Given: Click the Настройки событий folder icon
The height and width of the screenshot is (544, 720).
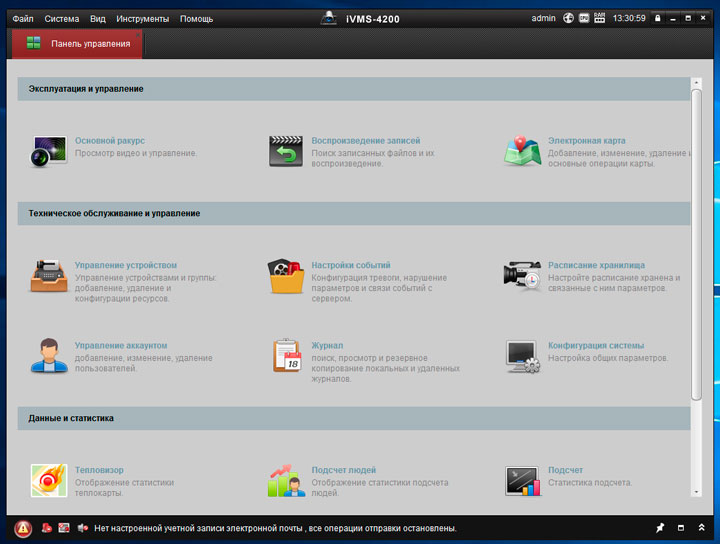Looking at the screenshot, I should 285,276.
